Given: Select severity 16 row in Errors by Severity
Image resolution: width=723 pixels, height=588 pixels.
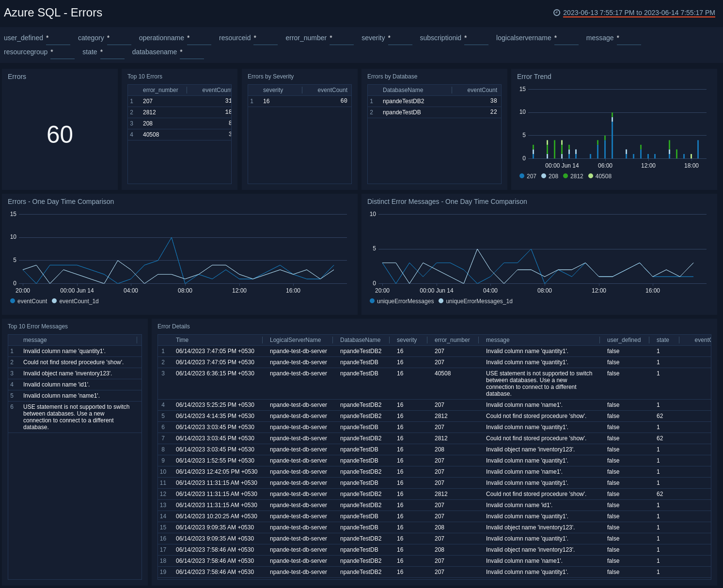Looking at the screenshot, I should click(299, 101).
